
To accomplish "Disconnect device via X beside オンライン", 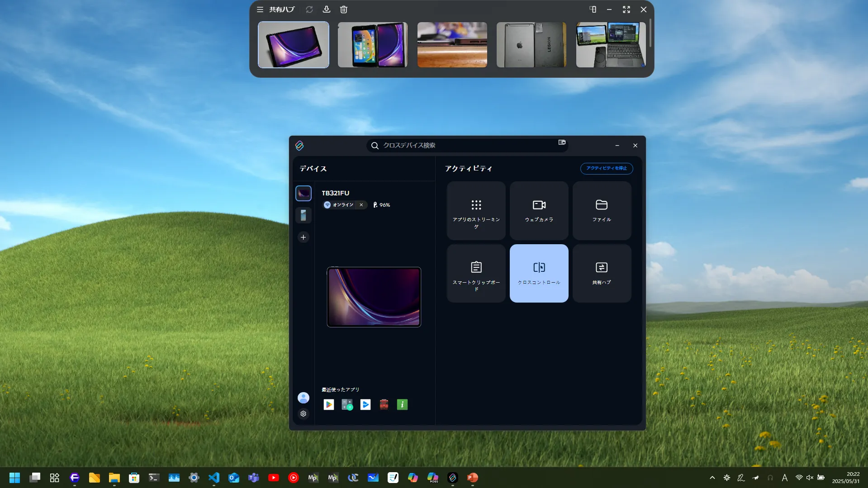I will click(x=361, y=205).
